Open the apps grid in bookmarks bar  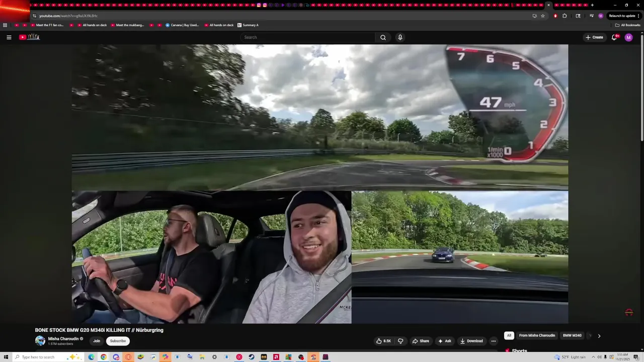[5, 25]
